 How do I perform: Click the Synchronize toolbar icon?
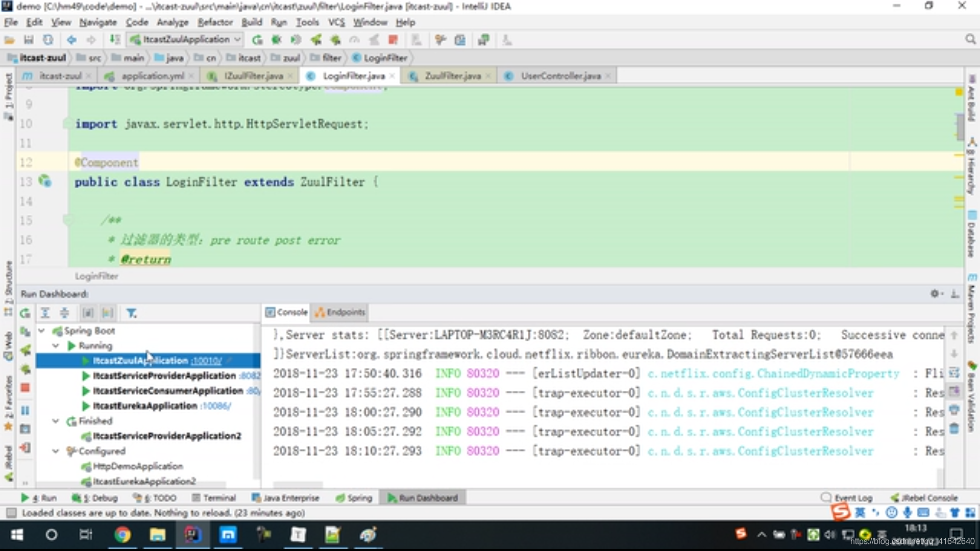[48, 40]
